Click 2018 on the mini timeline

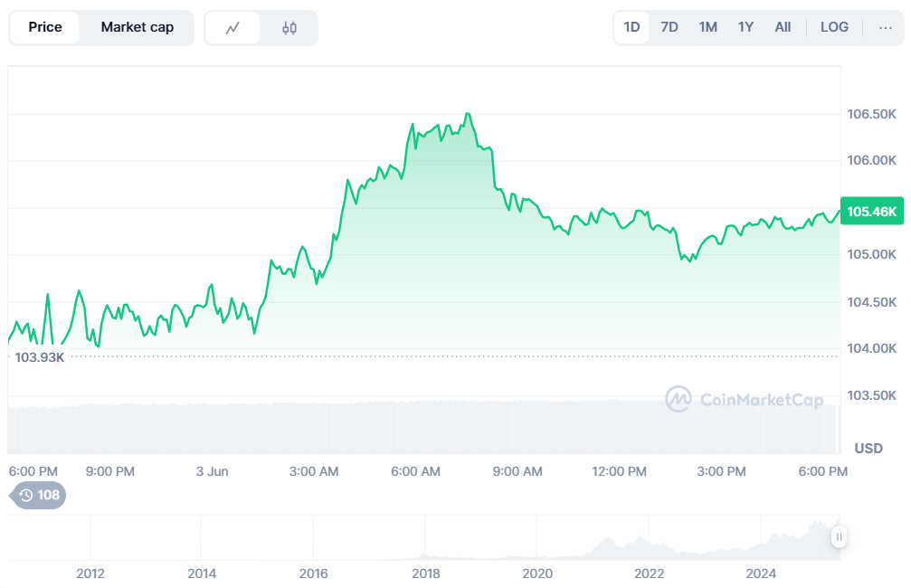[425, 573]
